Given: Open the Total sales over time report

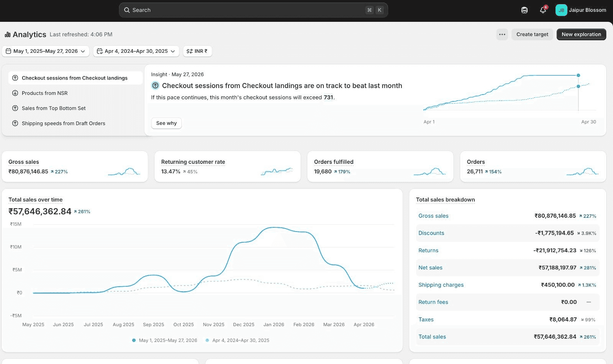Looking at the screenshot, I should click(x=35, y=200).
